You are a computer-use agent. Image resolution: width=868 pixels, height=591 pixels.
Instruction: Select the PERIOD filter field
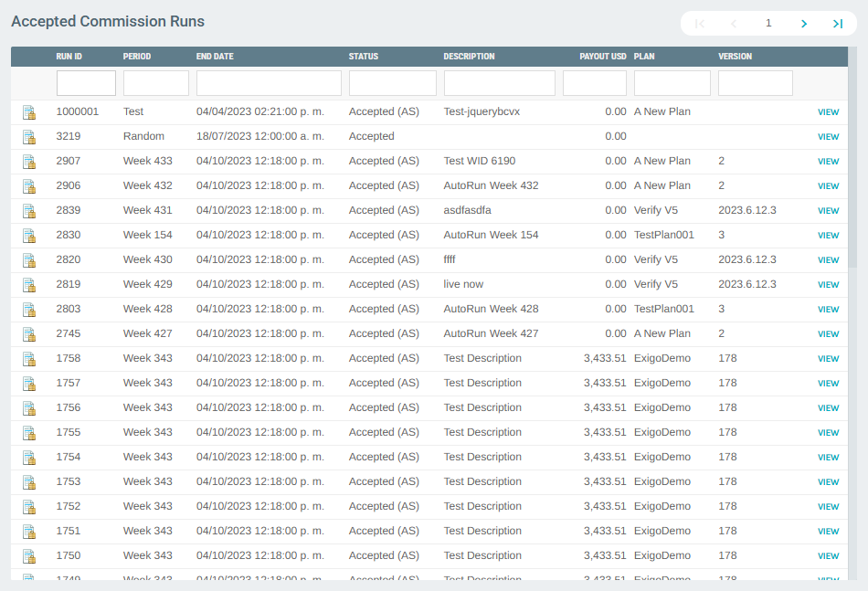[155, 82]
